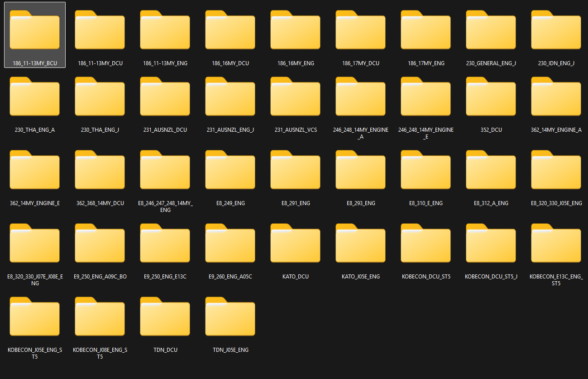Highlight the TDN_J05E_ENG folder icon
The height and width of the screenshot is (379, 588).
[x=230, y=316]
